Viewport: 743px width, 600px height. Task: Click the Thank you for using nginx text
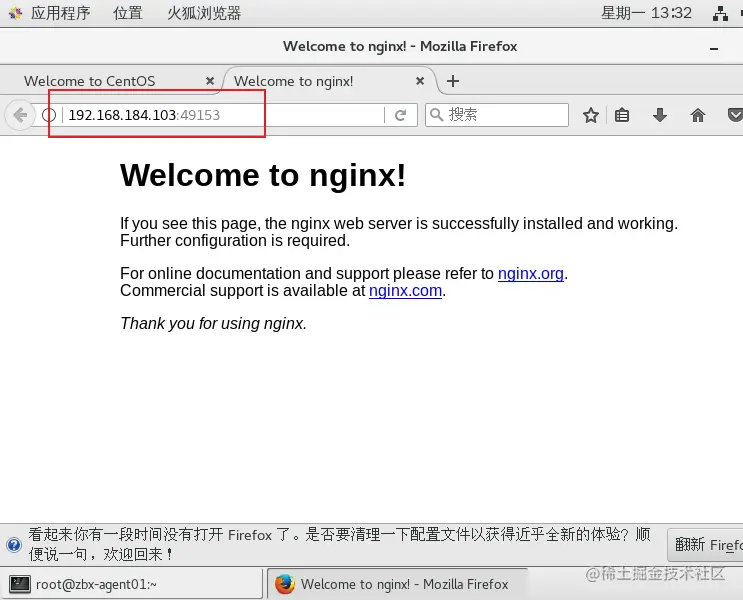214,323
